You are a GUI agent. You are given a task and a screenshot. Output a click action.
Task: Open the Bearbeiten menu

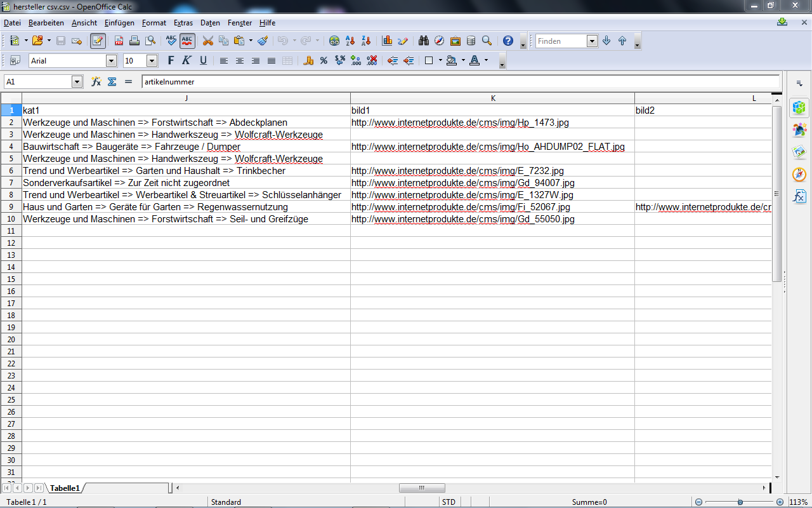coord(46,23)
